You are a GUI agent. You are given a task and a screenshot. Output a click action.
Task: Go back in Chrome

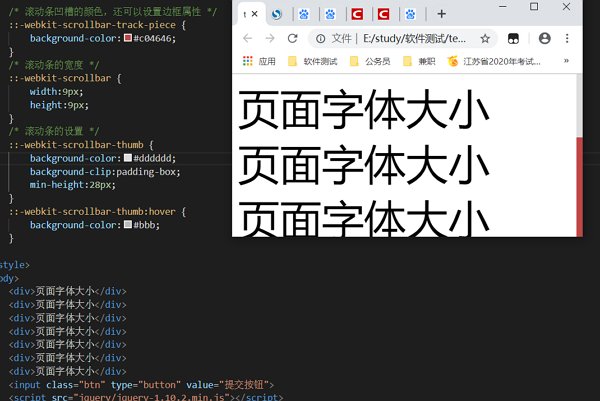click(248, 38)
